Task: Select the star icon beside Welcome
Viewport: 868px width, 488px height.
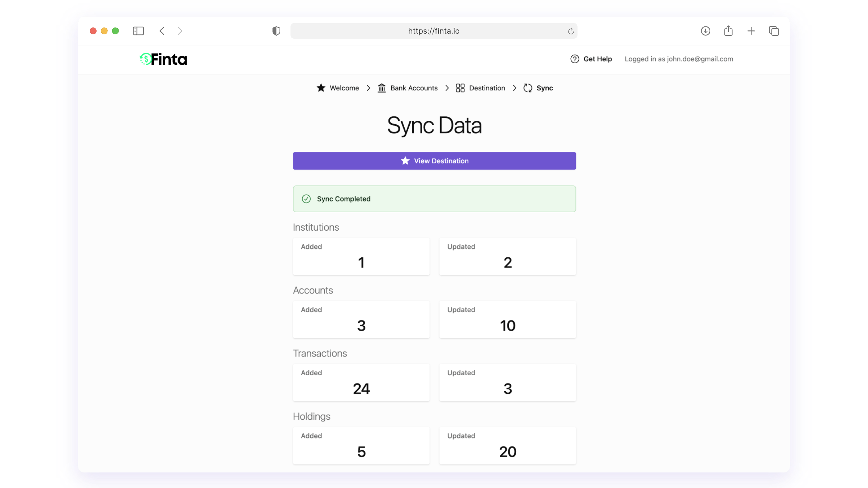Action: pyautogui.click(x=321, y=88)
